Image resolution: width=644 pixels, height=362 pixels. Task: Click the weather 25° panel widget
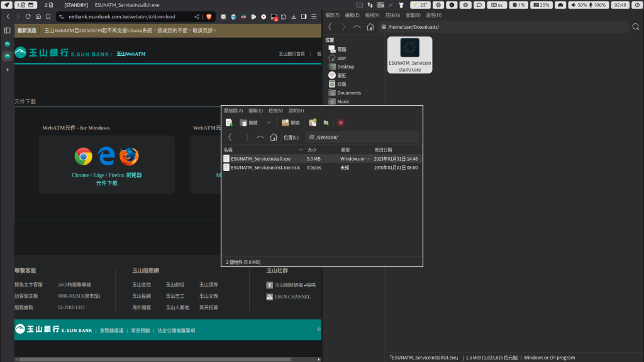click(x=421, y=5)
